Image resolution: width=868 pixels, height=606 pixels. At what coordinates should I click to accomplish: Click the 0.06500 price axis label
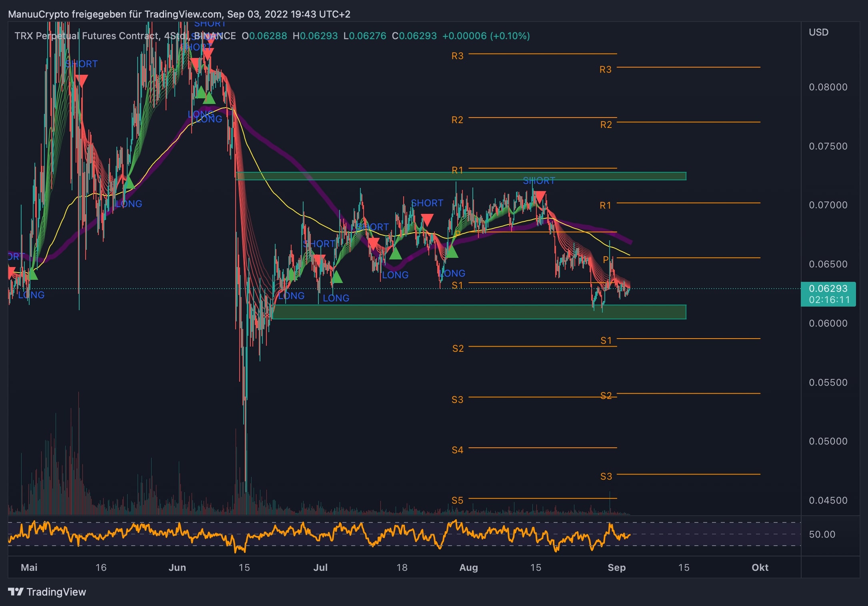(x=828, y=264)
